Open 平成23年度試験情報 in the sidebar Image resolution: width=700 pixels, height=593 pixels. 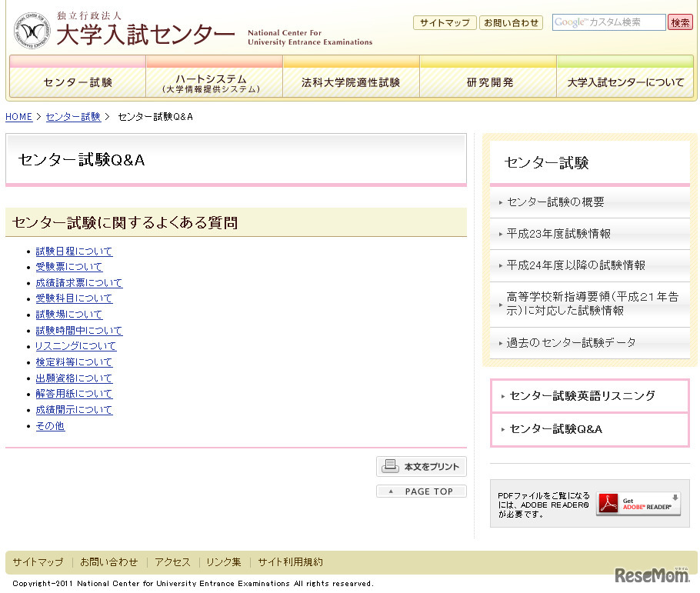pyautogui.click(x=558, y=234)
